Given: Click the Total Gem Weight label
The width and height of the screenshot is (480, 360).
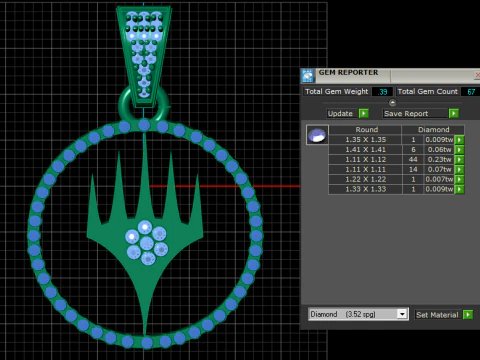Looking at the screenshot, I should pos(337,92).
